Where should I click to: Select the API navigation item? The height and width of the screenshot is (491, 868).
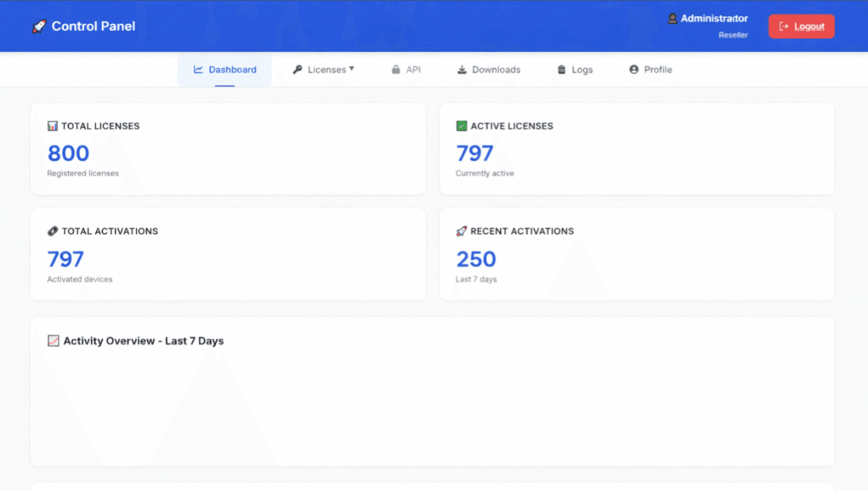coord(413,69)
